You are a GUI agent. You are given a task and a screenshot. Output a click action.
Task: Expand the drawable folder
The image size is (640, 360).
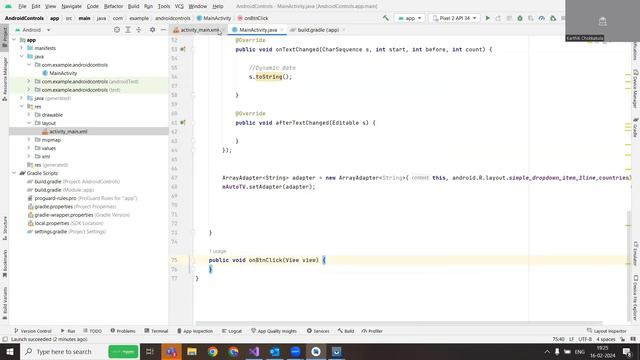click(x=29, y=115)
